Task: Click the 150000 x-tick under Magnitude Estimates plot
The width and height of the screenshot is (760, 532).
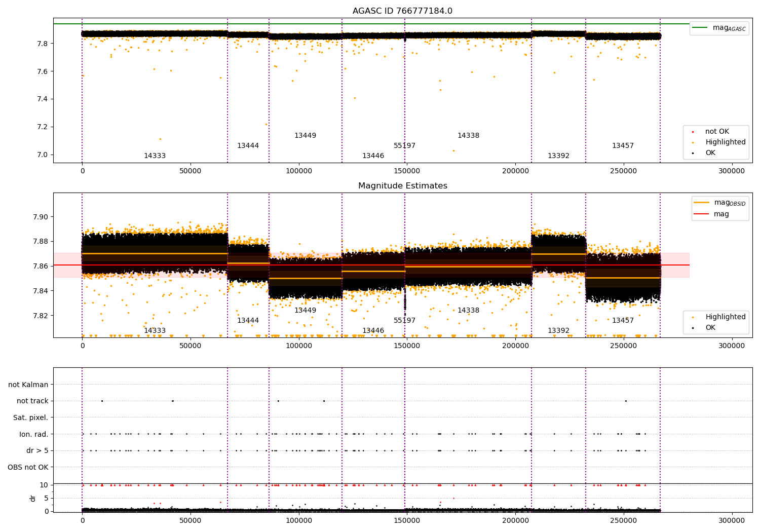Action: (407, 346)
